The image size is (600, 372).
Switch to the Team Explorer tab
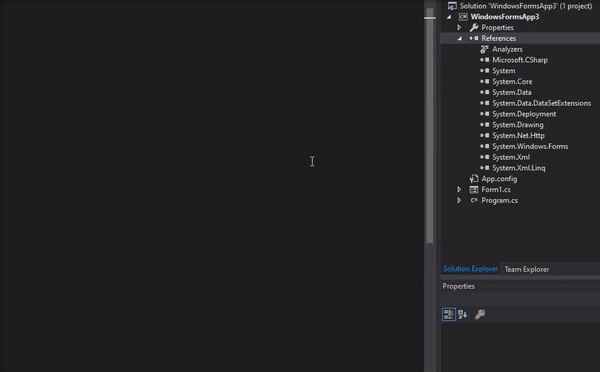pos(527,269)
